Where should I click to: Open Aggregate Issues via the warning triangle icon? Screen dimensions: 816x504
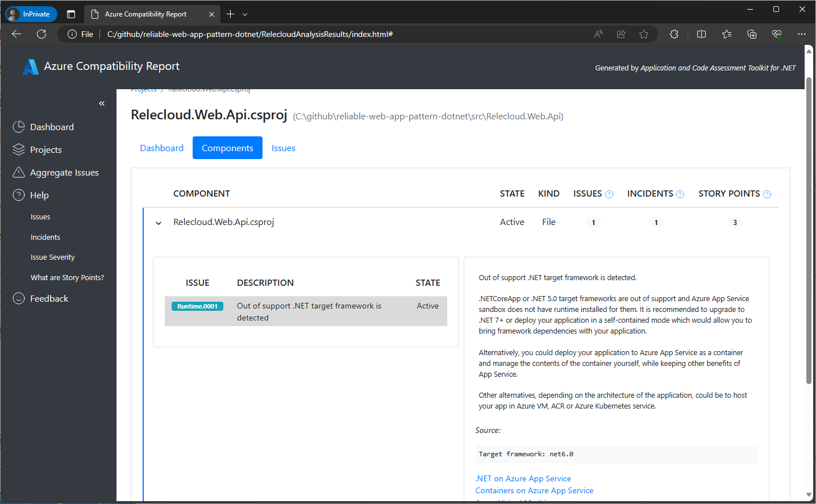tap(18, 172)
